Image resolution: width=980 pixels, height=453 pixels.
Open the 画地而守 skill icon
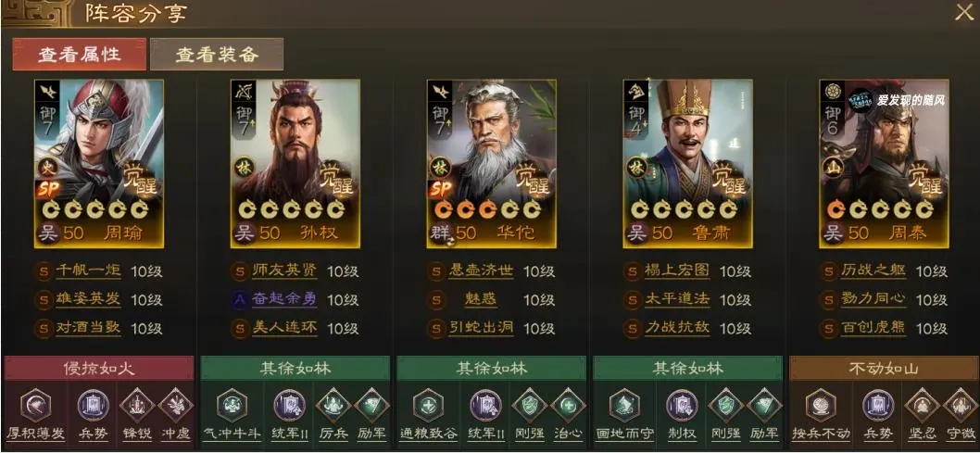(624, 405)
